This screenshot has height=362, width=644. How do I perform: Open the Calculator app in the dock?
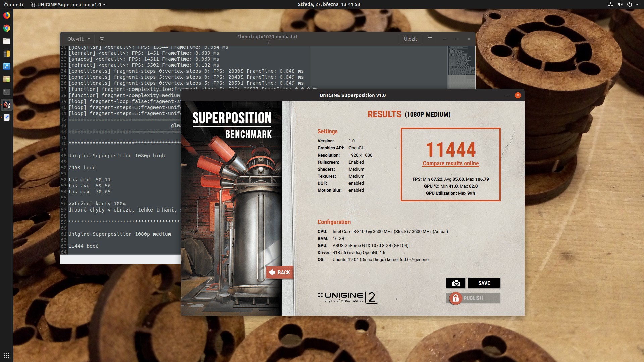[7, 54]
